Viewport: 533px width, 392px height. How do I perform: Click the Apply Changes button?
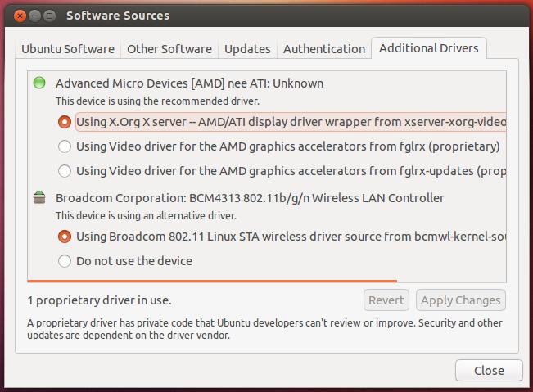pos(461,300)
